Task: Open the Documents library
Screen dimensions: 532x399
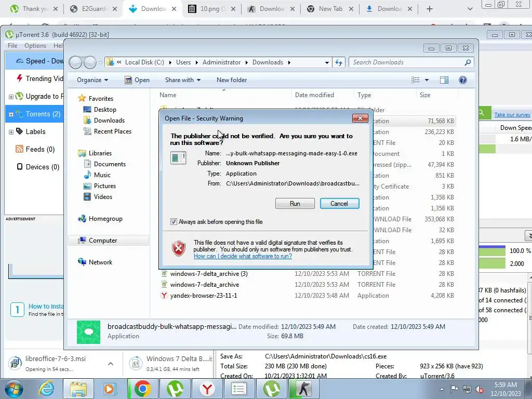Action: (x=110, y=164)
